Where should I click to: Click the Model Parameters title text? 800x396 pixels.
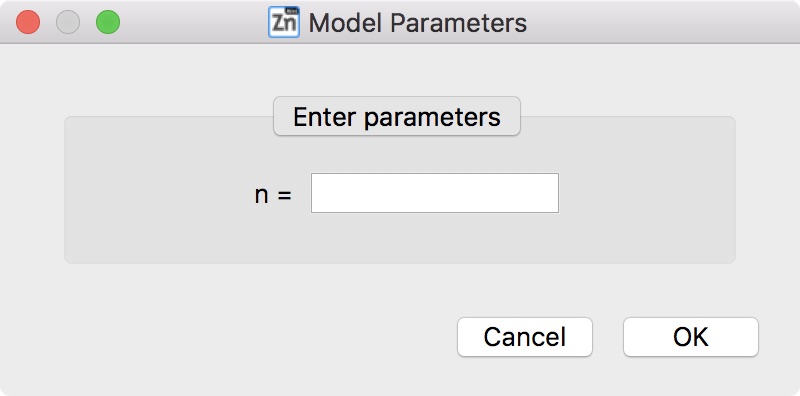(x=418, y=23)
